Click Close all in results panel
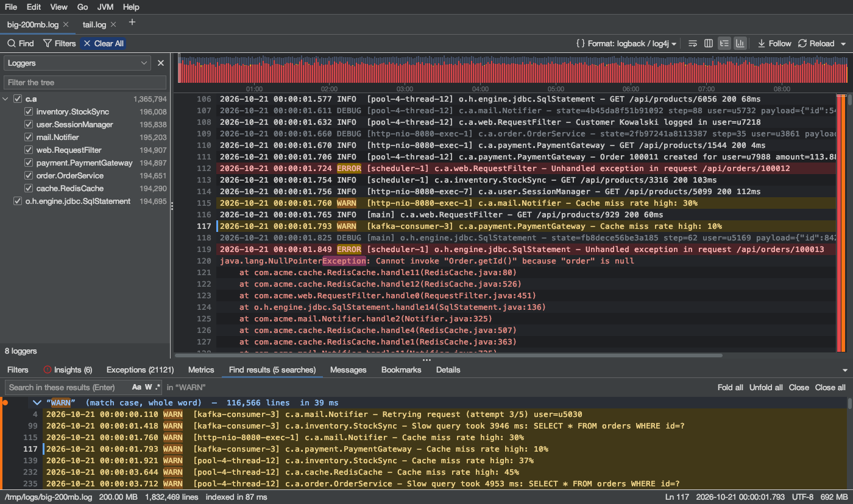 tap(830, 387)
